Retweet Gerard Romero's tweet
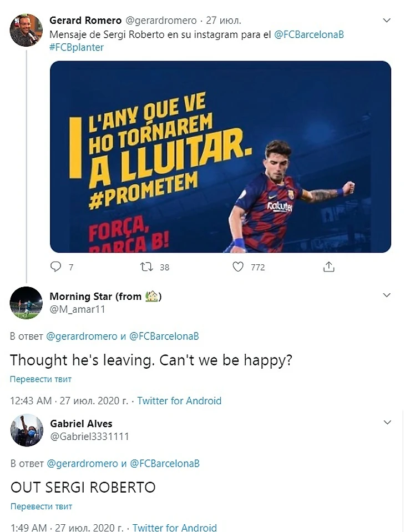This screenshot has height=532, width=405. tap(147, 267)
